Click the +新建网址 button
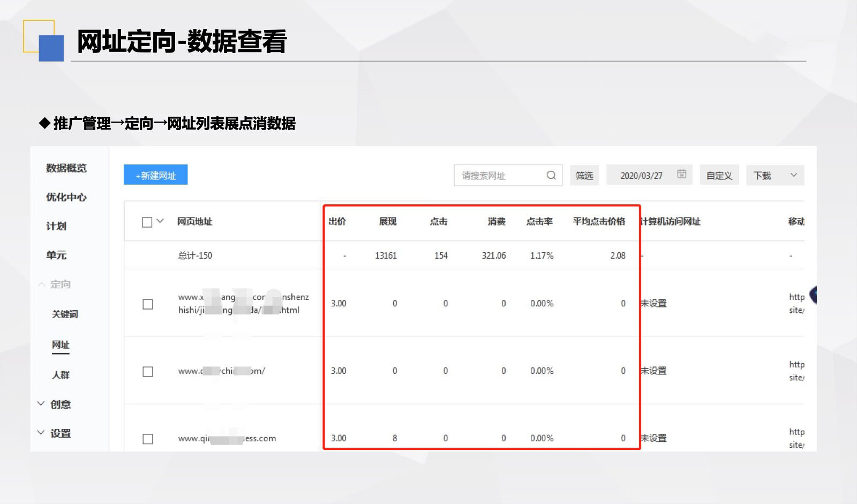The height and width of the screenshot is (504, 857). point(156,175)
